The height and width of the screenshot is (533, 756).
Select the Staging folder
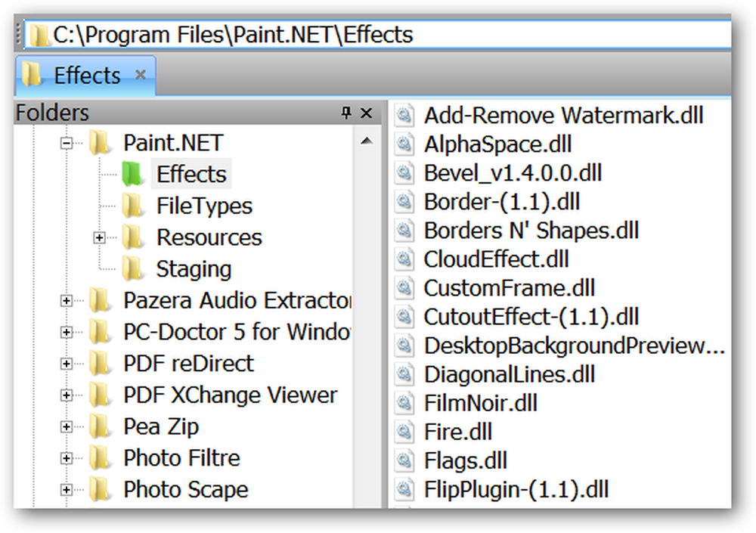pyautogui.click(x=194, y=269)
